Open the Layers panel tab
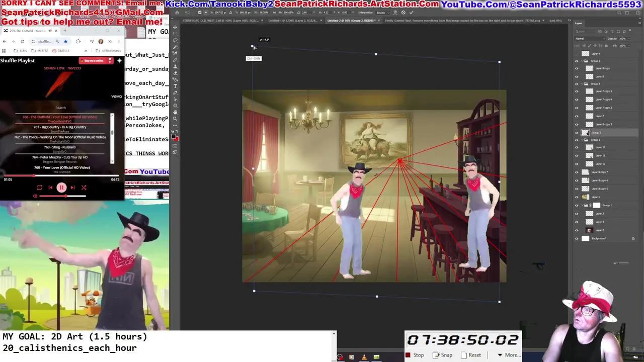 (579, 23)
